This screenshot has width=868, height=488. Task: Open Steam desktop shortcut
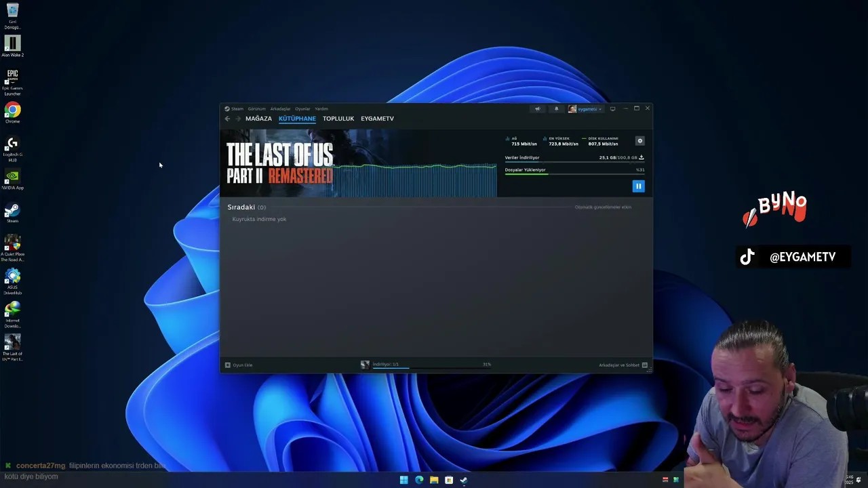12,213
